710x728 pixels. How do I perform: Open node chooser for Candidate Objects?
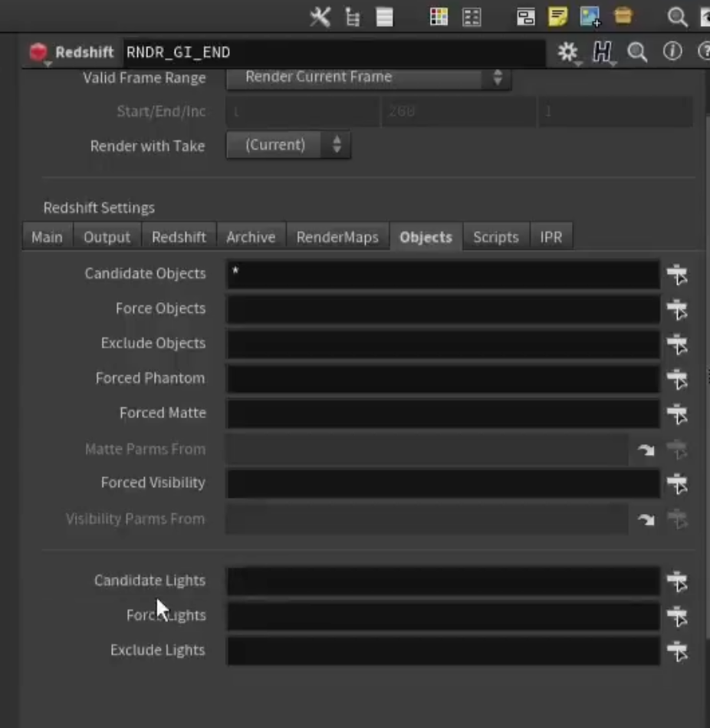(x=677, y=275)
